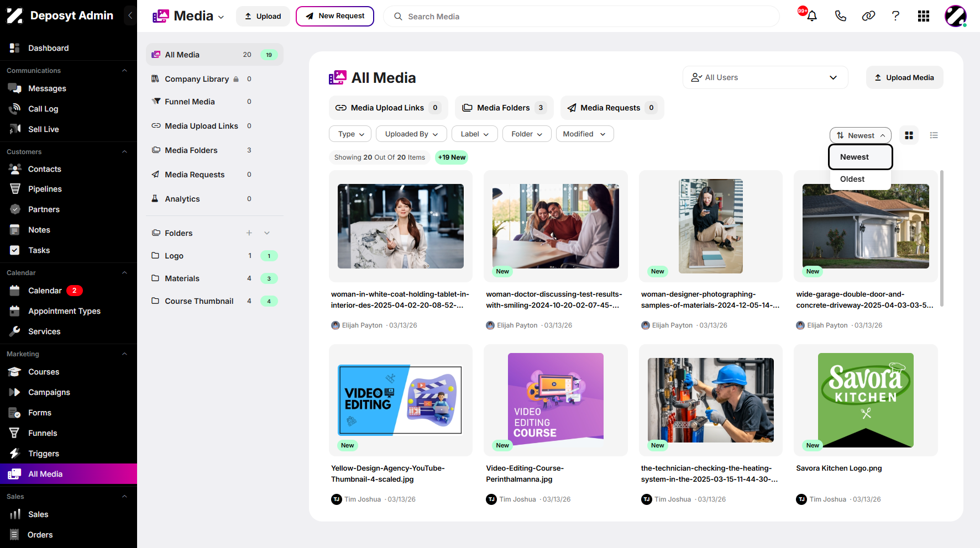
Task: Click the phone dialer icon
Action: 840,16
